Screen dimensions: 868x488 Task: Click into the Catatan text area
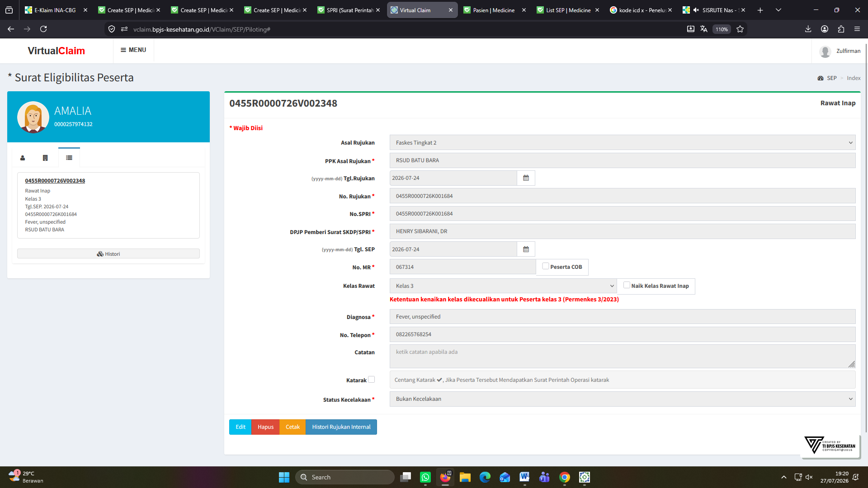pyautogui.click(x=623, y=357)
